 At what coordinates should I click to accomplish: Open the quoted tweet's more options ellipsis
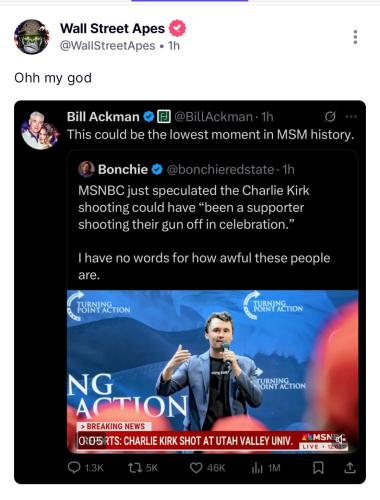[351, 117]
